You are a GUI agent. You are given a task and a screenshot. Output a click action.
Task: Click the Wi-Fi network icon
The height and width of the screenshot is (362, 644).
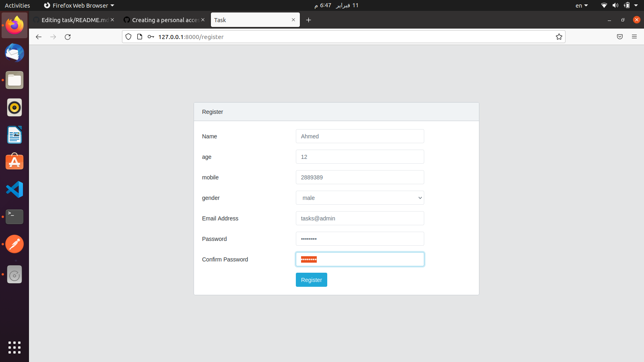point(604,6)
